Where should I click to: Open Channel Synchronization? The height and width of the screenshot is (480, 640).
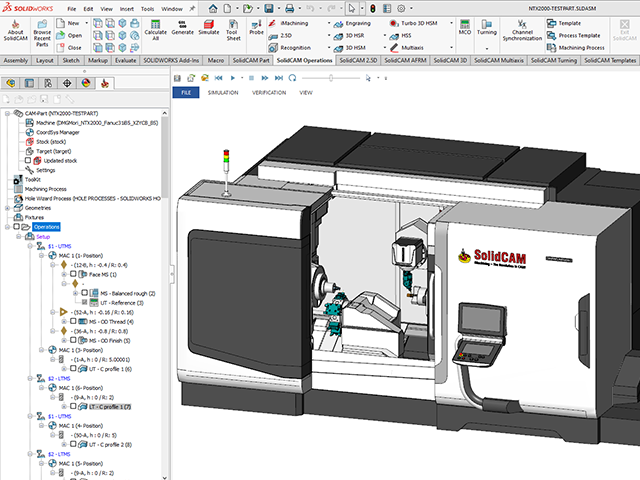[522, 31]
